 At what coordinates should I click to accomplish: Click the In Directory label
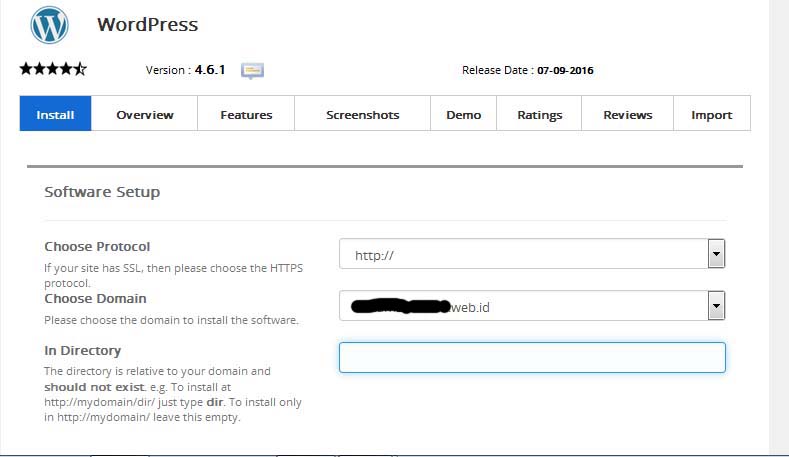click(82, 351)
